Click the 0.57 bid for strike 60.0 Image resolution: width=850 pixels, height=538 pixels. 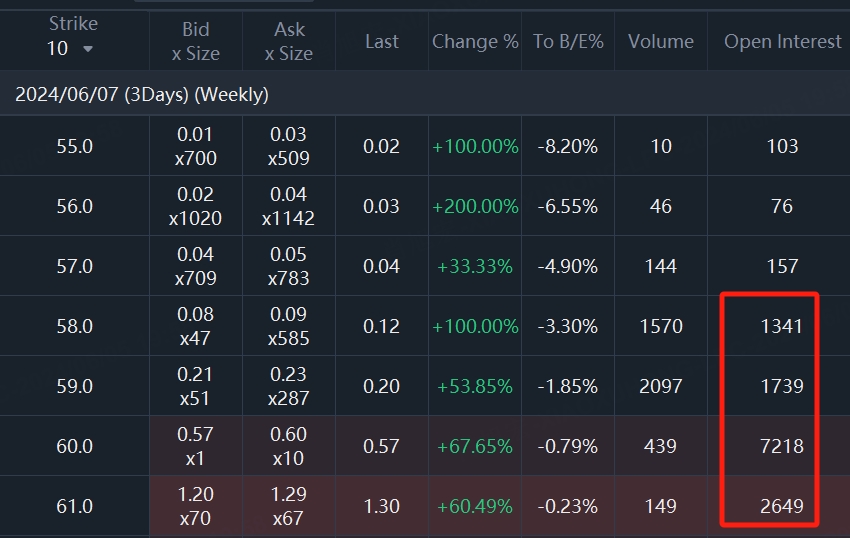[195, 436]
